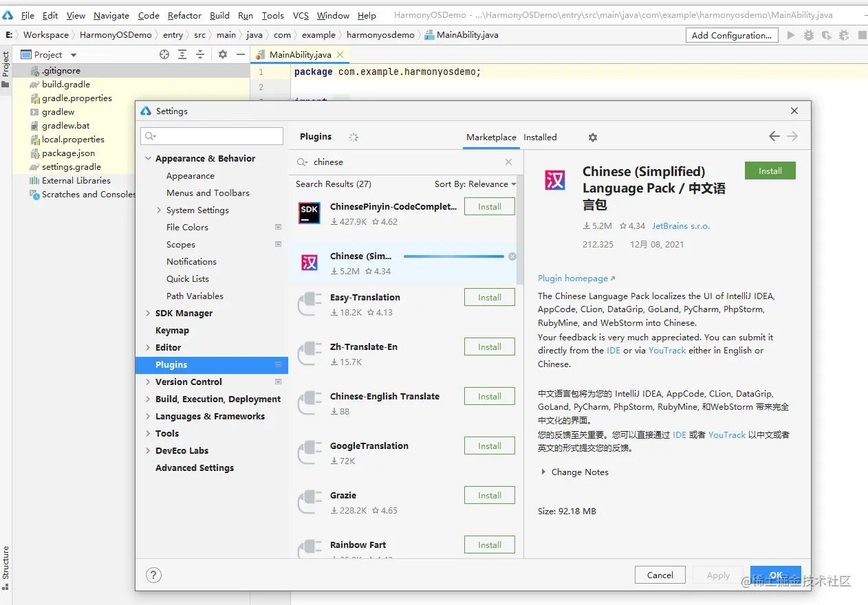Click the Zh-Translate-En plugin icon
Image resolution: width=868 pixels, height=605 pixels.
[x=310, y=353]
